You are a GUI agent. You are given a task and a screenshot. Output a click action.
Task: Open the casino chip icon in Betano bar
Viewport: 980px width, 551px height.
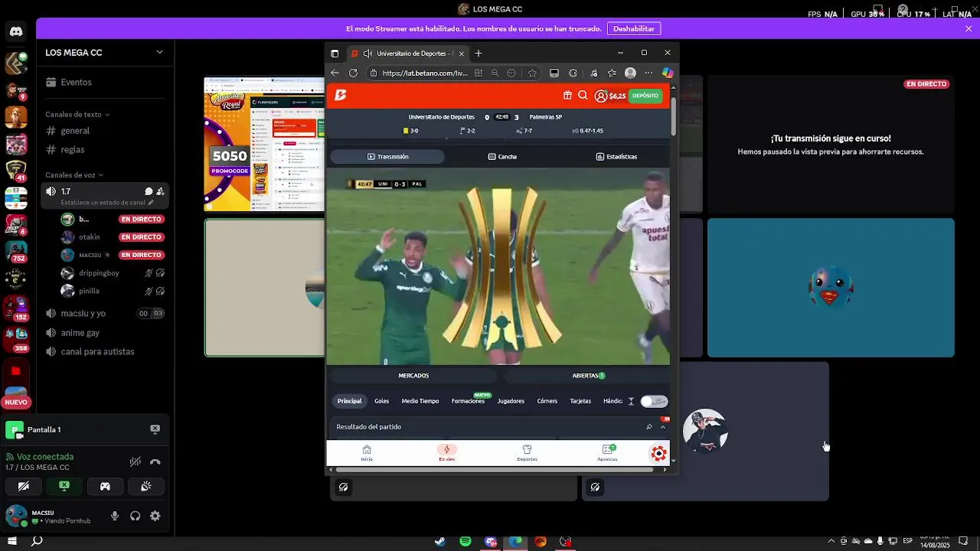pos(658,454)
